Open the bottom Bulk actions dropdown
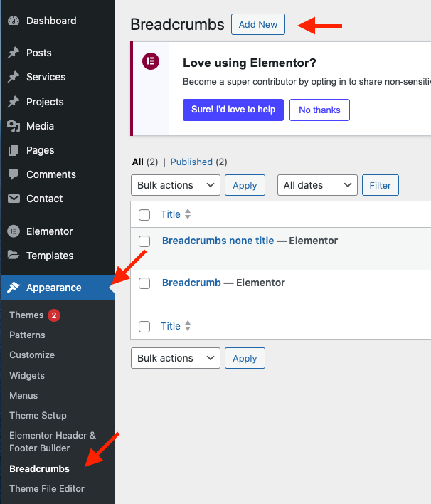This screenshot has width=431, height=504. point(176,358)
